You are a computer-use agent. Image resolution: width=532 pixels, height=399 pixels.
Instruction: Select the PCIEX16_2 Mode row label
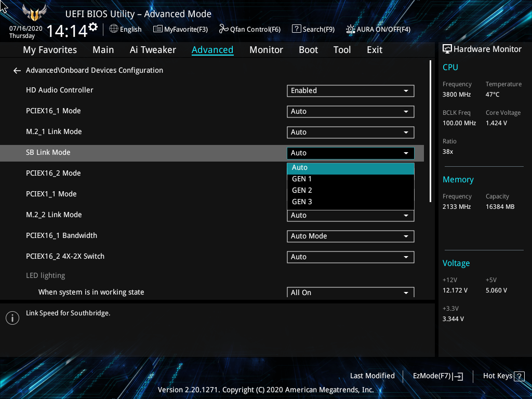pyautogui.click(x=54, y=174)
